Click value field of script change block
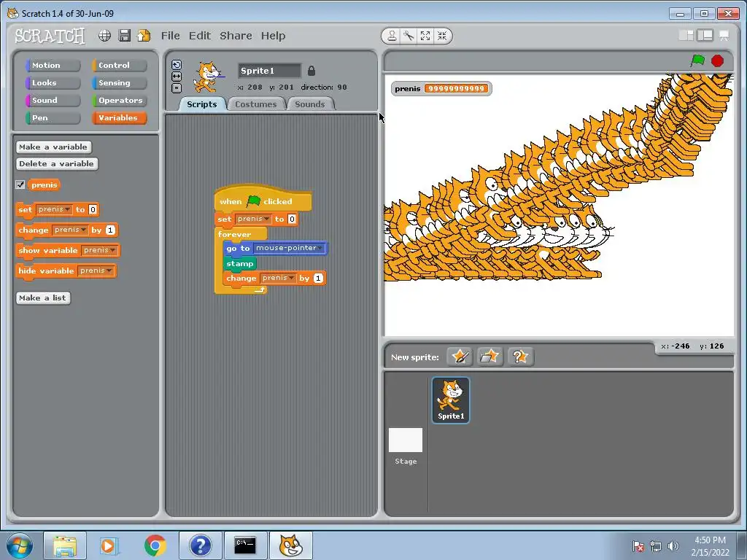The width and height of the screenshot is (747, 560). tap(318, 278)
